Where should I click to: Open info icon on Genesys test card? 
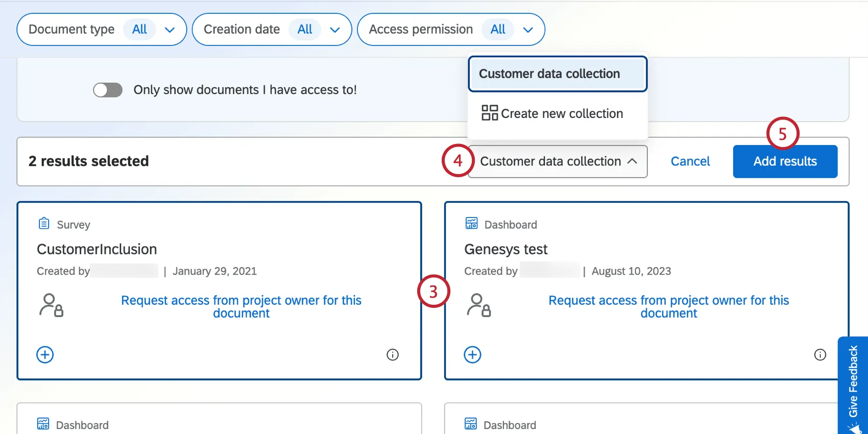coord(820,355)
